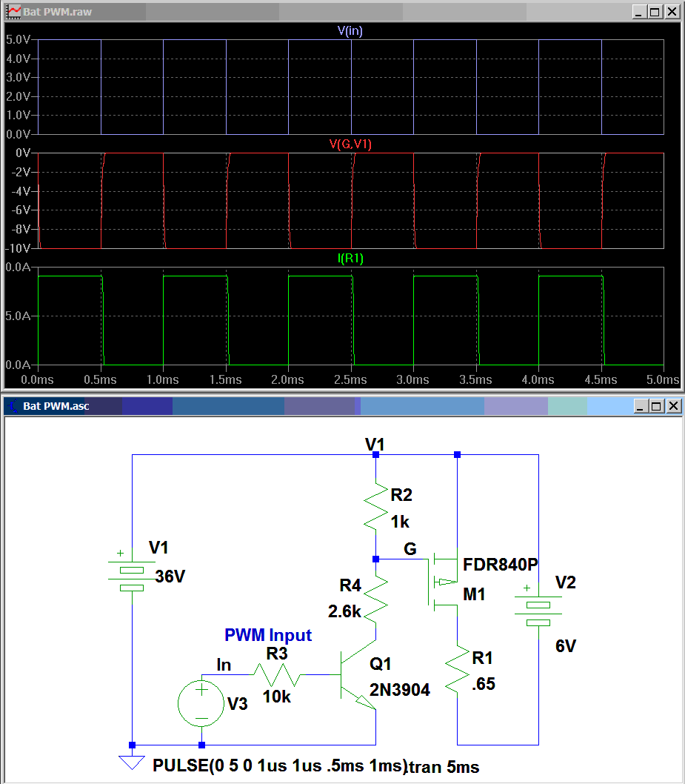Image resolution: width=685 pixels, height=784 pixels.
Task: Minimize the Bat PWM.raw waveform window
Action: pos(638,12)
